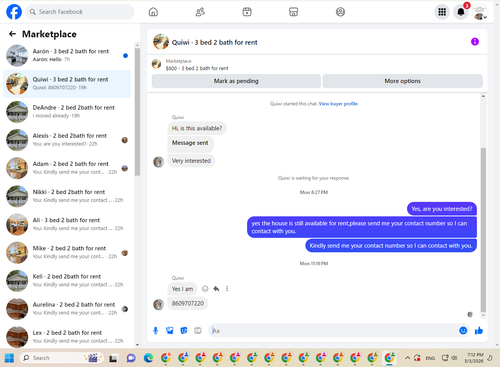Click the 'Yes, are you interested?' sent message

442,209
